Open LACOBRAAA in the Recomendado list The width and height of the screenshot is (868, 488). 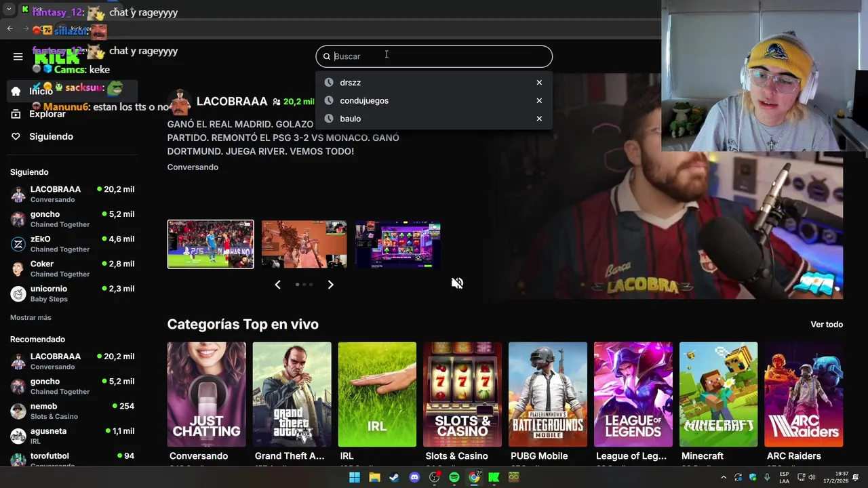click(x=73, y=361)
